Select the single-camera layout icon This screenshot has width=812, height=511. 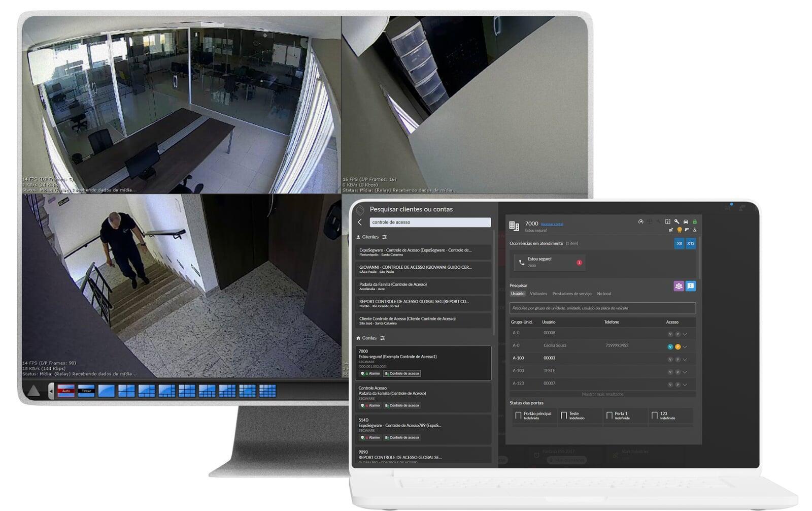[x=106, y=391]
